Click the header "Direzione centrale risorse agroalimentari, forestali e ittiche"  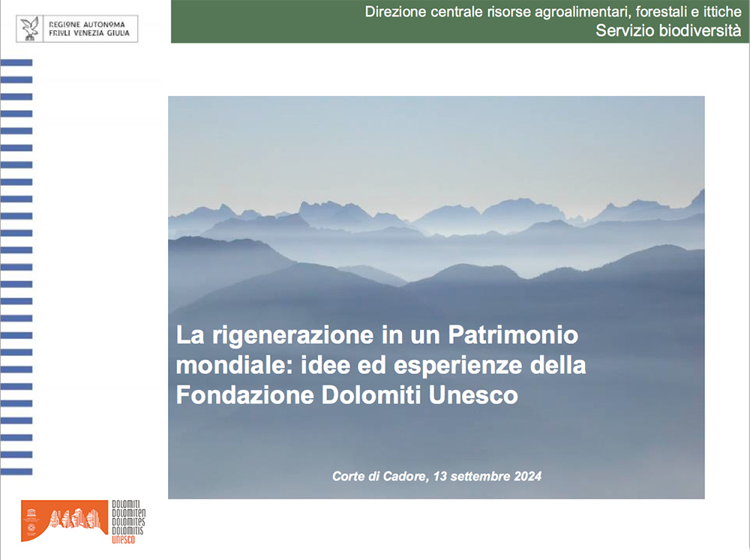click(x=553, y=12)
